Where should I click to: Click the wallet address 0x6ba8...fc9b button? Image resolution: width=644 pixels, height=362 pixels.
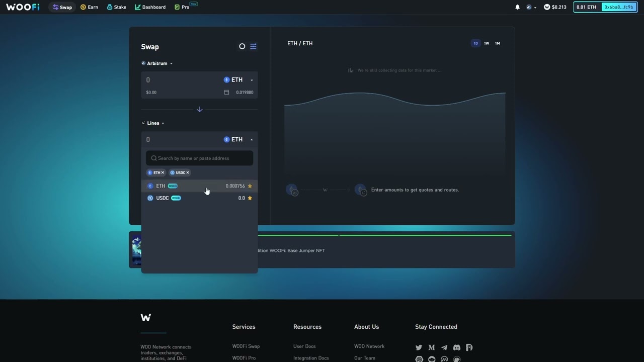click(619, 7)
